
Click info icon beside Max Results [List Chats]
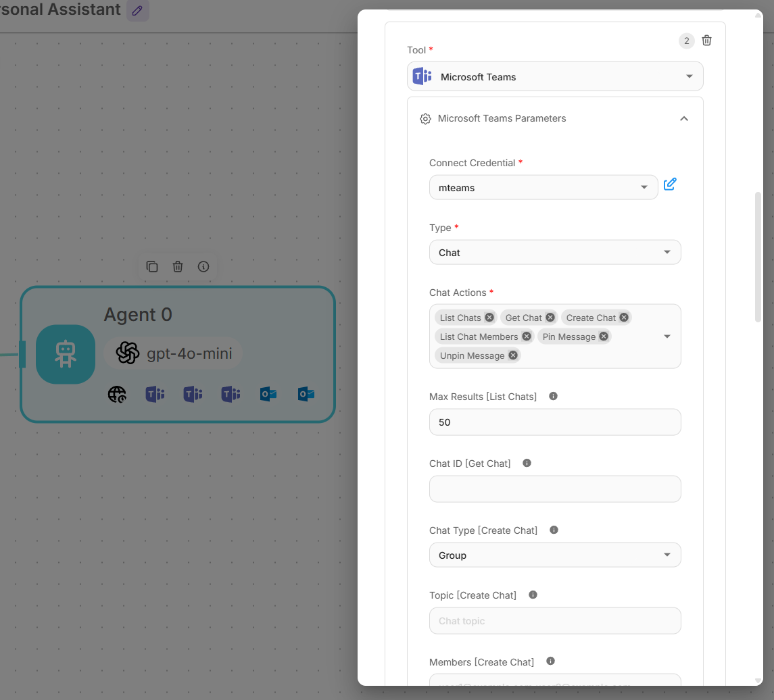click(553, 397)
